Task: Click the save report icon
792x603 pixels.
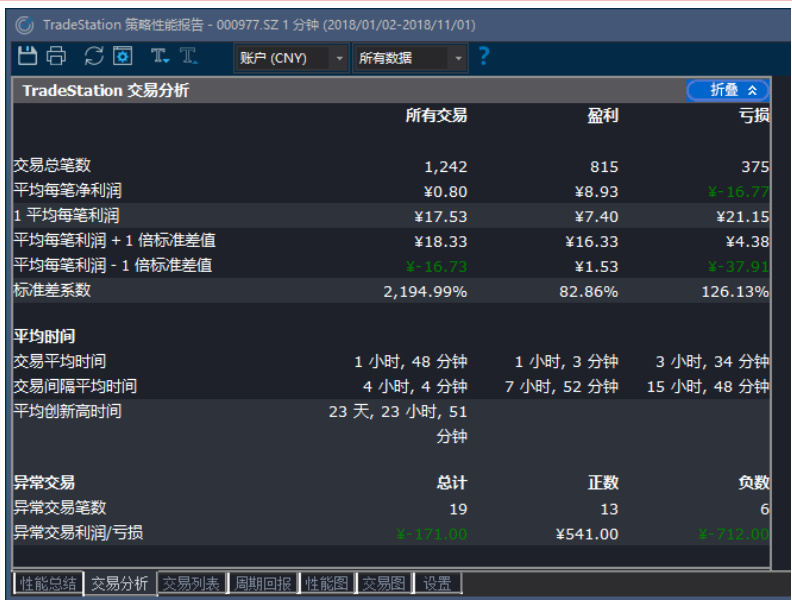Action: pyautogui.click(x=27, y=57)
